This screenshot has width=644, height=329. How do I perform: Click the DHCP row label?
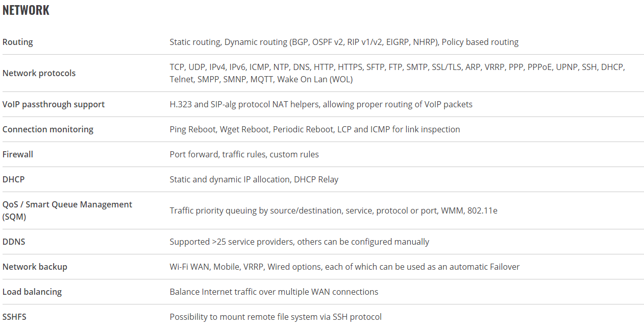pyautogui.click(x=14, y=179)
